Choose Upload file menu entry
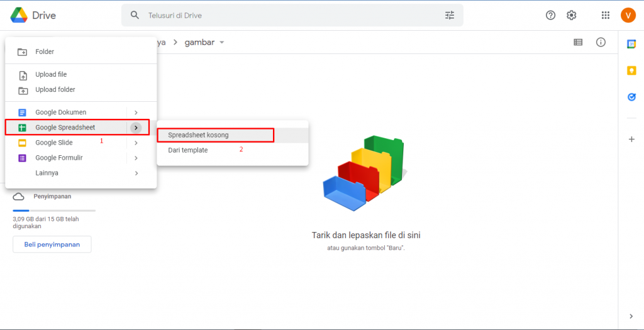This screenshot has width=644, height=330. tap(81, 75)
